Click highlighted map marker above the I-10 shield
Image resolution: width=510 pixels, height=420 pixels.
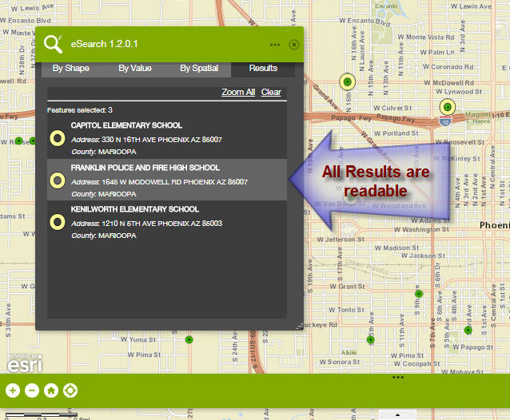coord(448,107)
